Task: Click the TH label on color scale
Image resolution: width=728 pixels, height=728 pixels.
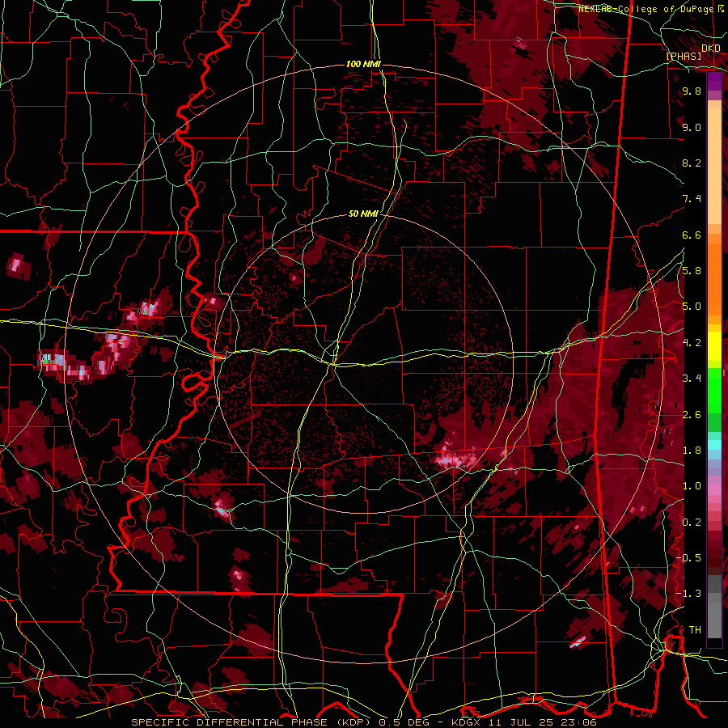Action: point(695,630)
